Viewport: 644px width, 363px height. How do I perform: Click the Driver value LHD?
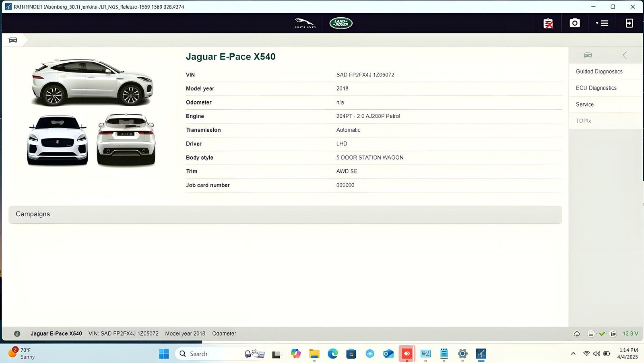342,144
